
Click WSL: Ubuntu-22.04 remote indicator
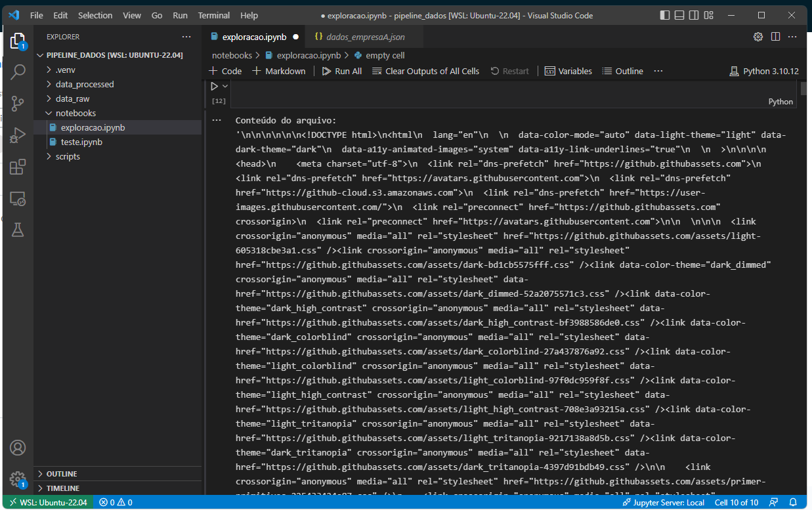click(48, 503)
